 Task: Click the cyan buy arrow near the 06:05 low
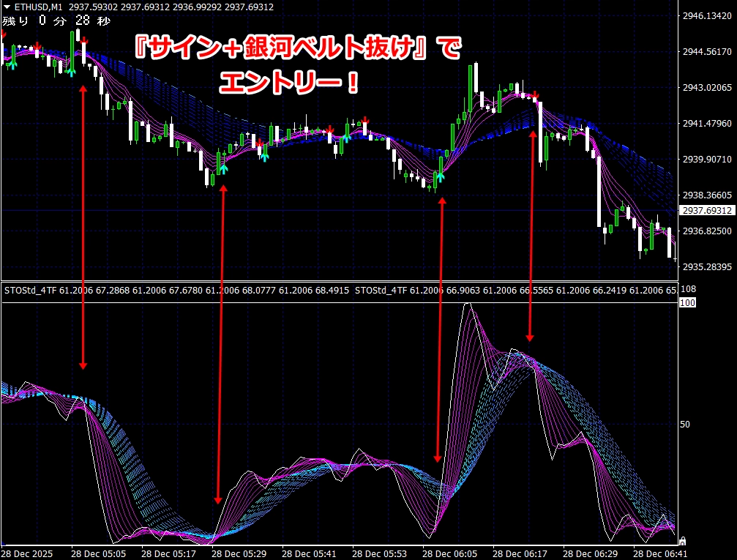click(x=441, y=175)
